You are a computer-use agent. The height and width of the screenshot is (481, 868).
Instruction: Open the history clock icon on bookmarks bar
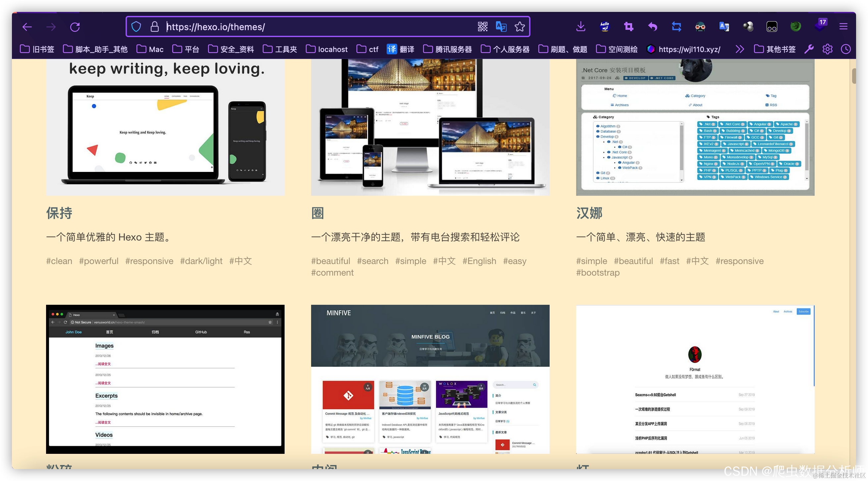pos(846,49)
